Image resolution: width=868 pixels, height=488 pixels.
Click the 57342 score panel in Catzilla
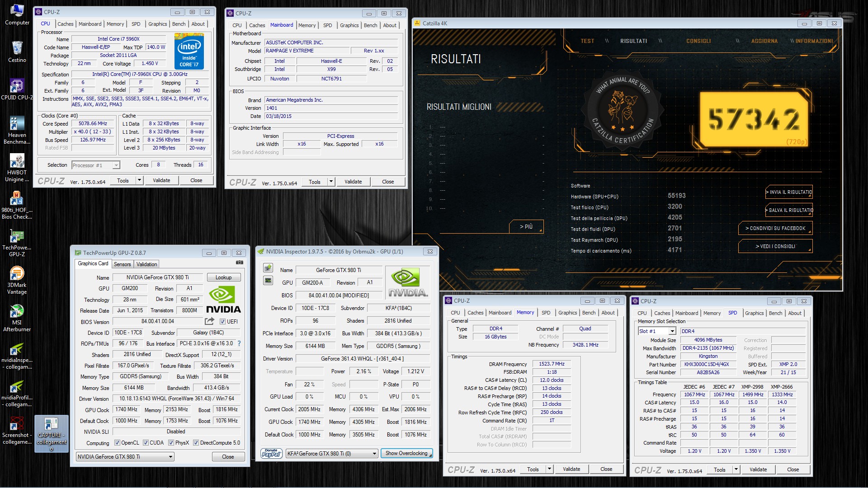click(754, 120)
